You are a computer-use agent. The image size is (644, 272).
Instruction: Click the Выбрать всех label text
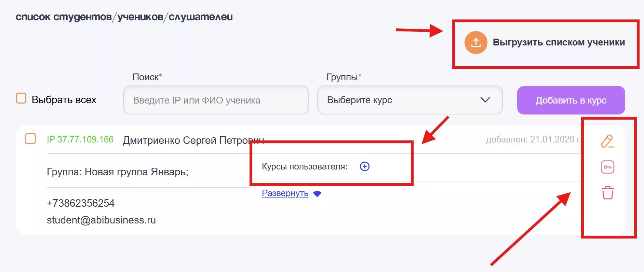[64, 100]
